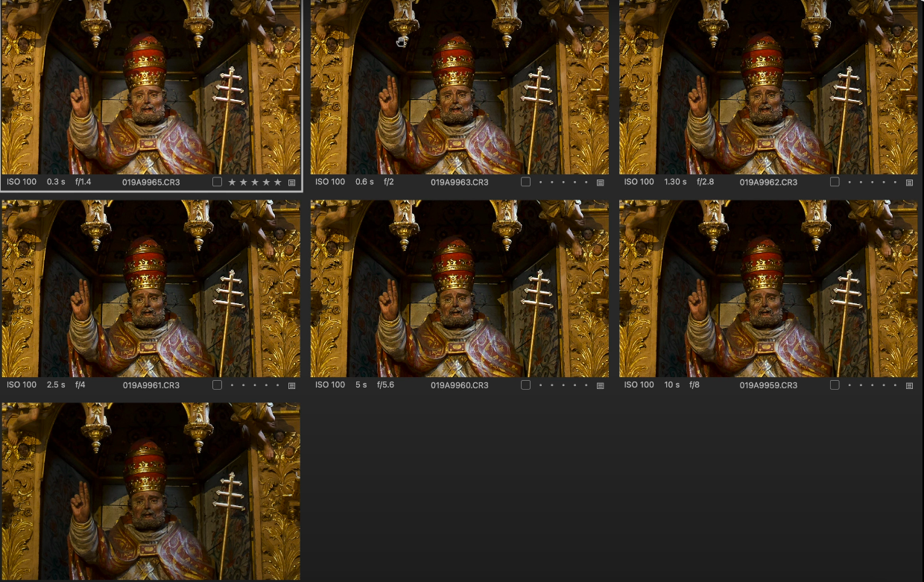Click ISO 100 label under 019A9962.CR3 thumbnail
924x582 pixels.
(639, 182)
